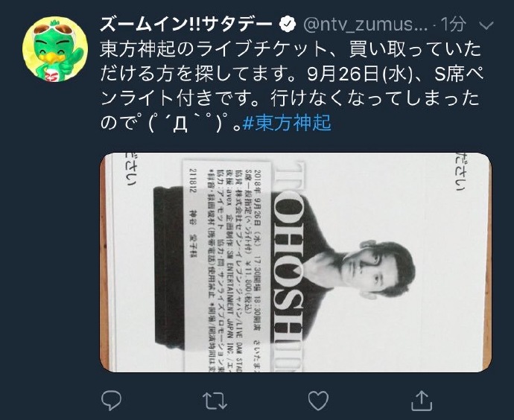Screen dimensions: 514x420
Task: Open the attached ticket photo
Action: click(x=296, y=262)
